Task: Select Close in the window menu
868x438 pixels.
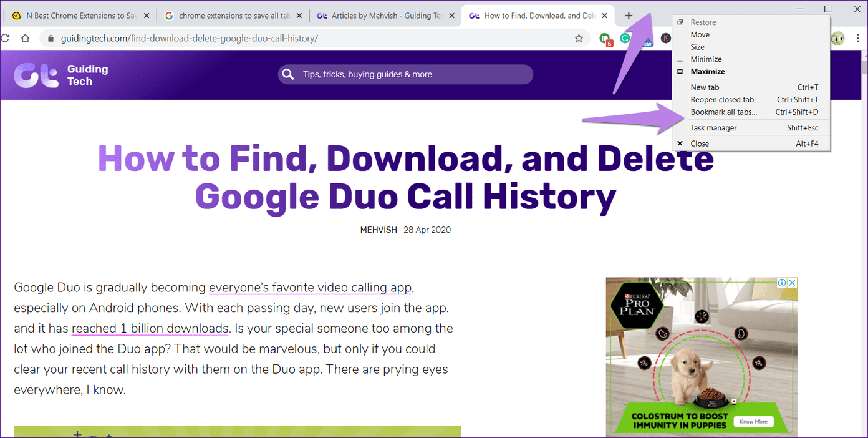Action: click(x=751, y=144)
